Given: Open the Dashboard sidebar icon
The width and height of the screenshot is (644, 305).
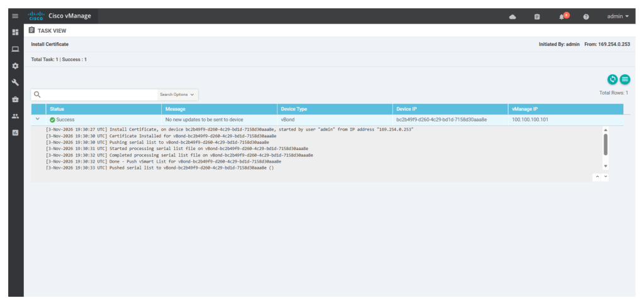Looking at the screenshot, I should coord(15,32).
